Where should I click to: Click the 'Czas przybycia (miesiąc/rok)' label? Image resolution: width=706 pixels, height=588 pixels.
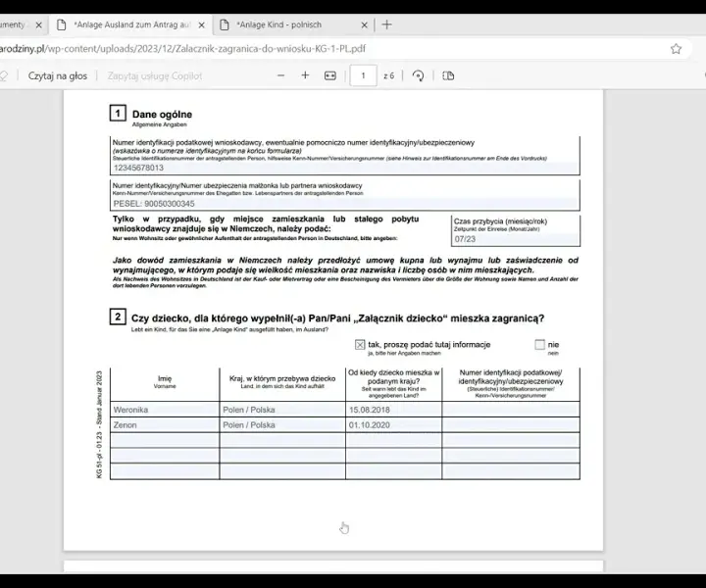click(500, 221)
